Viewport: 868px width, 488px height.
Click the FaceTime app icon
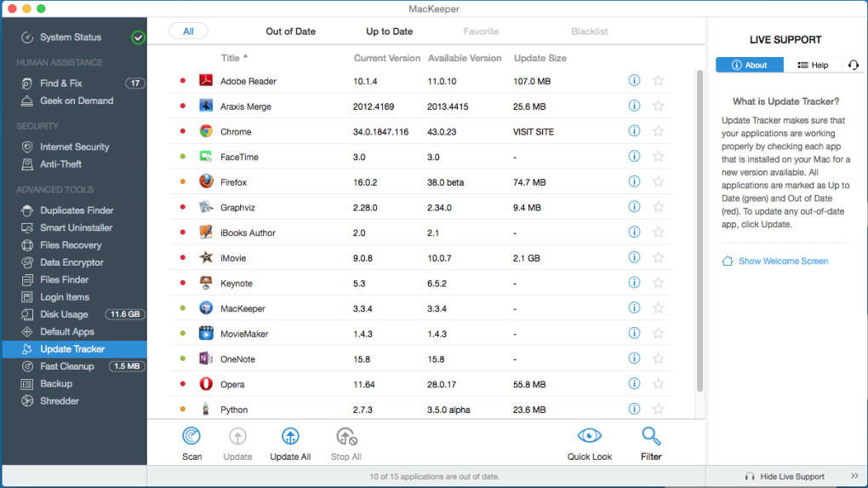pyautogui.click(x=206, y=156)
